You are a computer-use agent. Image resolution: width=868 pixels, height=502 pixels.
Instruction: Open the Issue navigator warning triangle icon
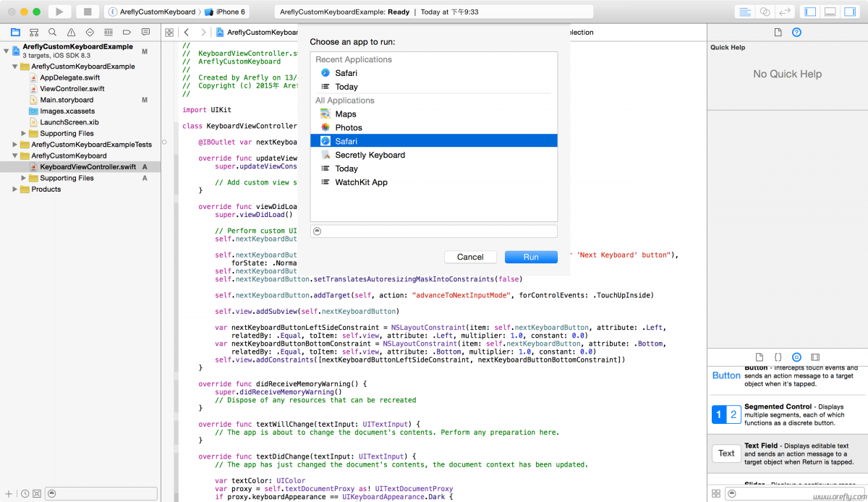click(x=71, y=33)
